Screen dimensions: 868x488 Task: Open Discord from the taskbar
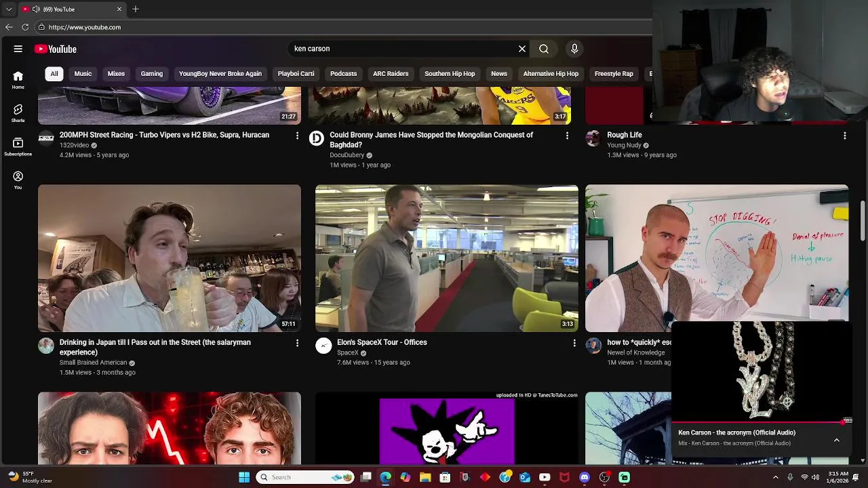point(585,477)
